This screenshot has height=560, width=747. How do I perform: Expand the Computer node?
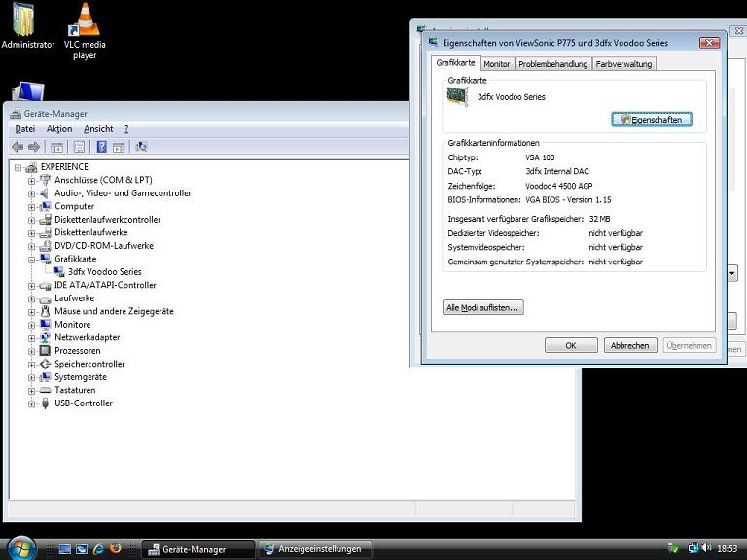point(31,207)
